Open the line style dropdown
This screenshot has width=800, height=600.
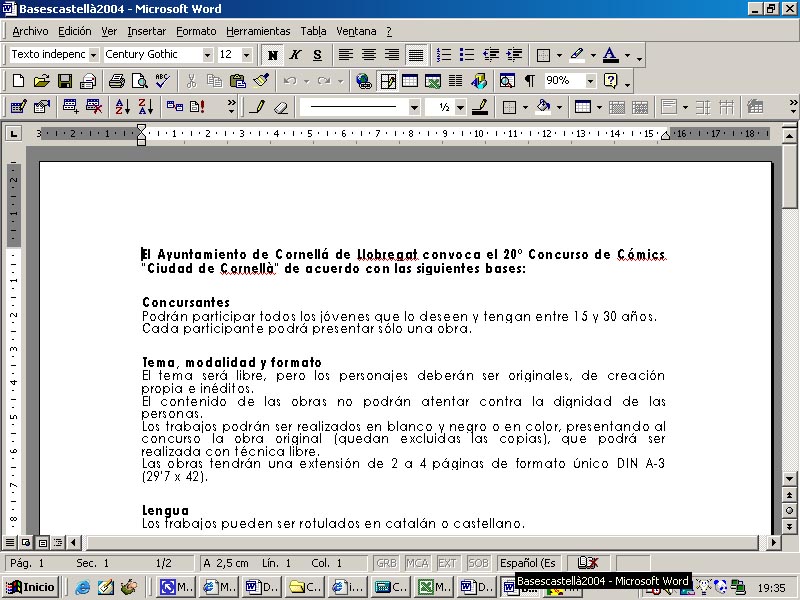tap(414, 107)
